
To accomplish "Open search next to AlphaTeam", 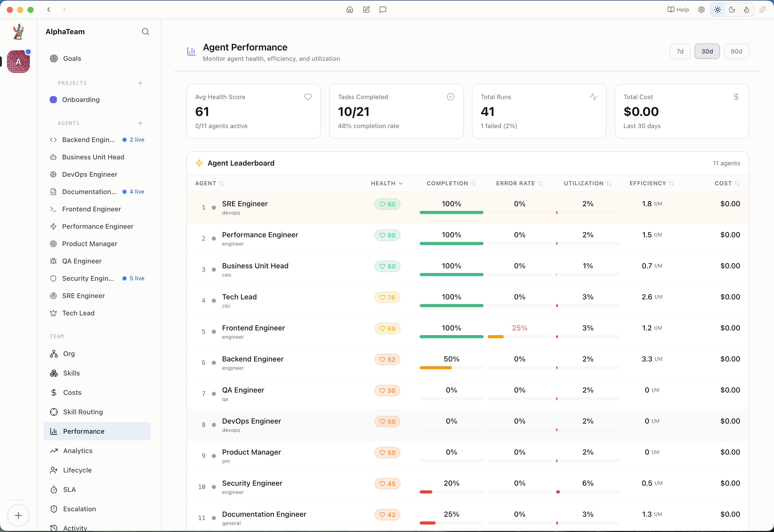I will pyautogui.click(x=145, y=32).
